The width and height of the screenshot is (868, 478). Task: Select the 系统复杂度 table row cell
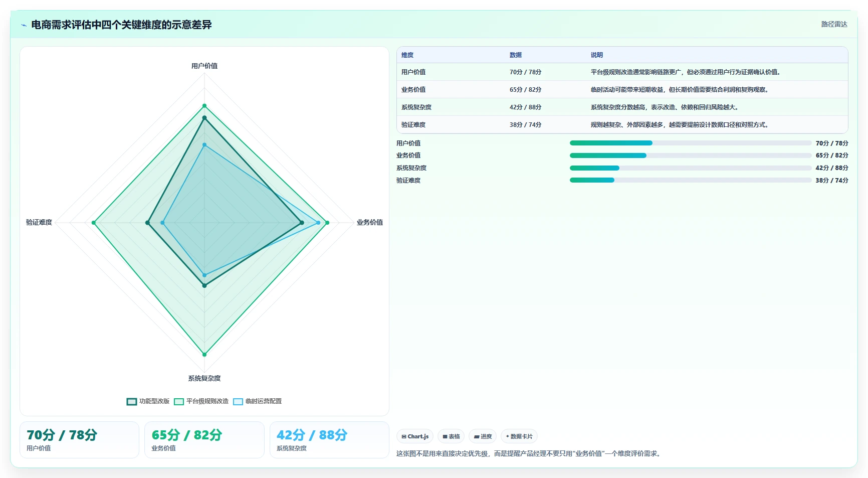pyautogui.click(x=416, y=107)
